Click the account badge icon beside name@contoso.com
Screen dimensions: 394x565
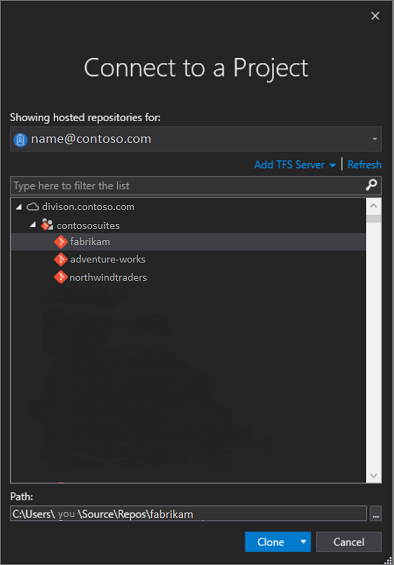coord(20,139)
